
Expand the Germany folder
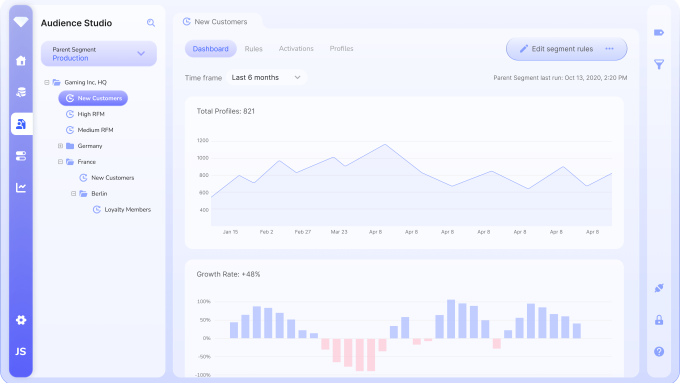click(x=61, y=146)
